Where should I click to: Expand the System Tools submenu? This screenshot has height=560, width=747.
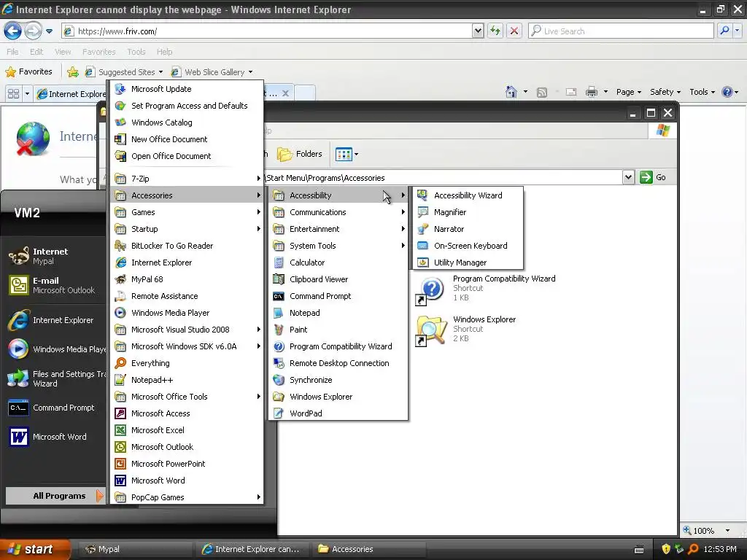(338, 246)
